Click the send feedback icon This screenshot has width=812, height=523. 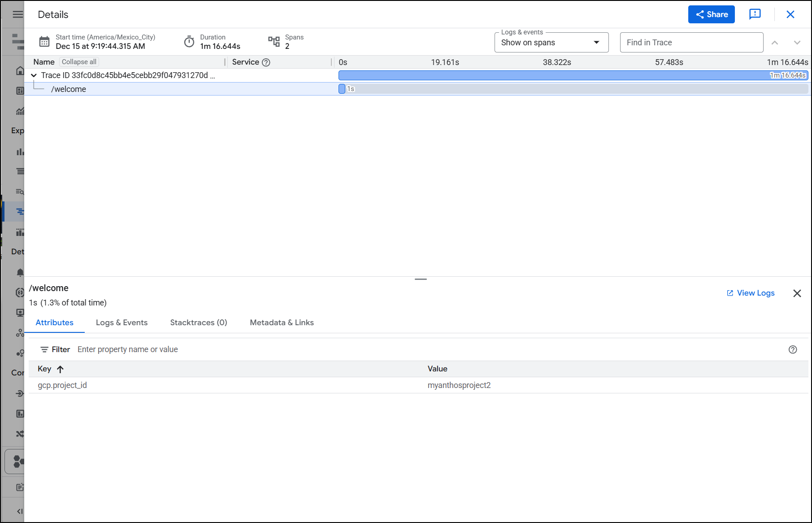755,14
